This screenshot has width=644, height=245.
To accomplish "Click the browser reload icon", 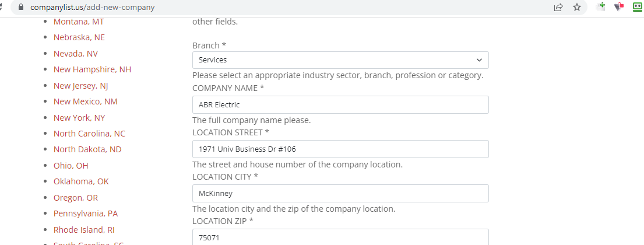I will [2, 8].
